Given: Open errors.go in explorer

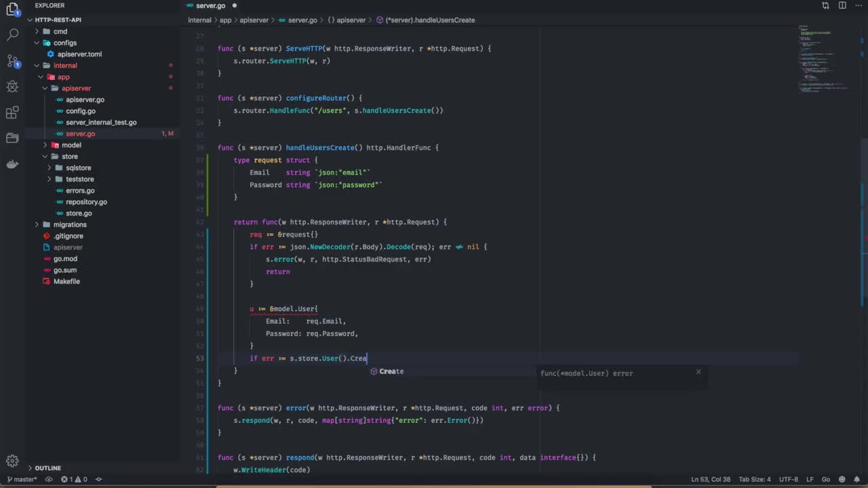Looking at the screenshot, I should point(80,190).
